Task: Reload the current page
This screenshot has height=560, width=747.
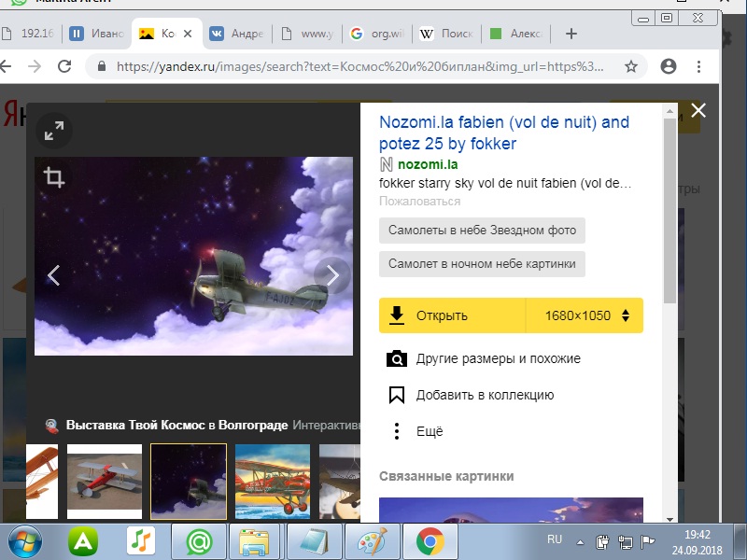Action: point(64,66)
